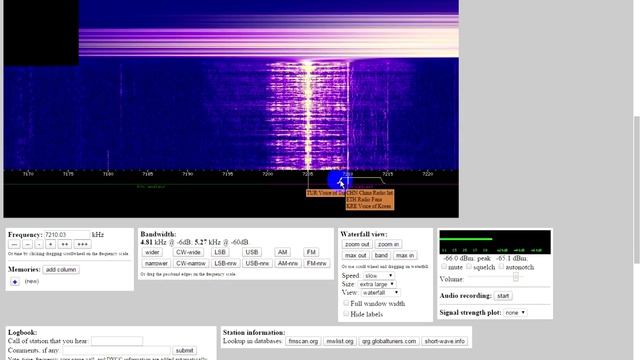This screenshot has height=360, width=640.
Task: Select CW-wide mode
Action: pyautogui.click(x=188, y=252)
